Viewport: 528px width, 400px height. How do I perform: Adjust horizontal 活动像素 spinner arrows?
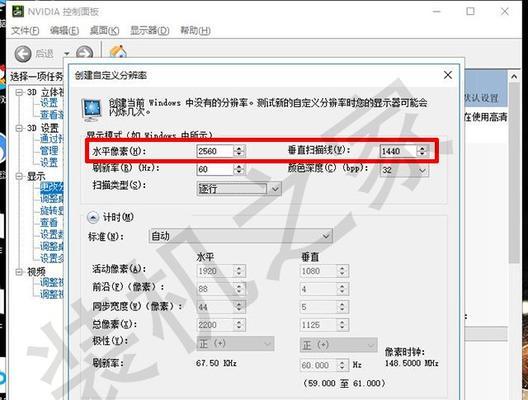[239, 271]
